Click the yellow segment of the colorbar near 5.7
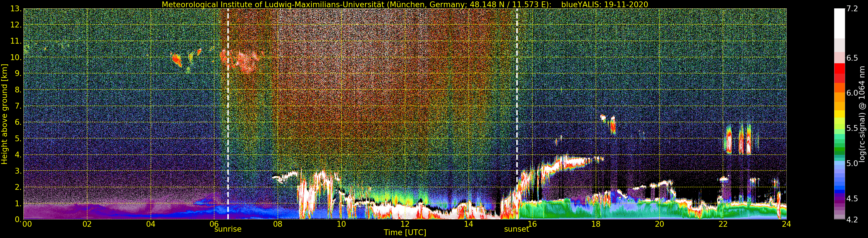Viewport: 868px width, 238px height. tap(839, 114)
